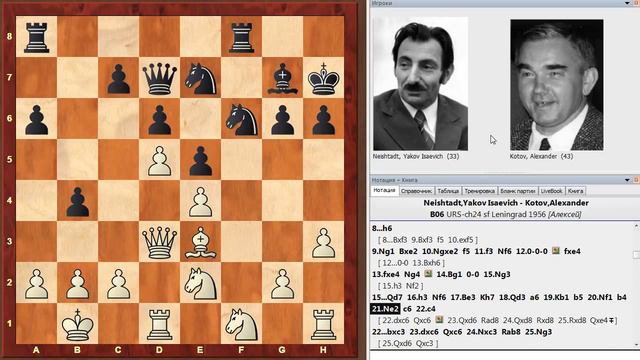Switch to the Тренировка tab
Screen dimensions: 640x360
coord(480,191)
